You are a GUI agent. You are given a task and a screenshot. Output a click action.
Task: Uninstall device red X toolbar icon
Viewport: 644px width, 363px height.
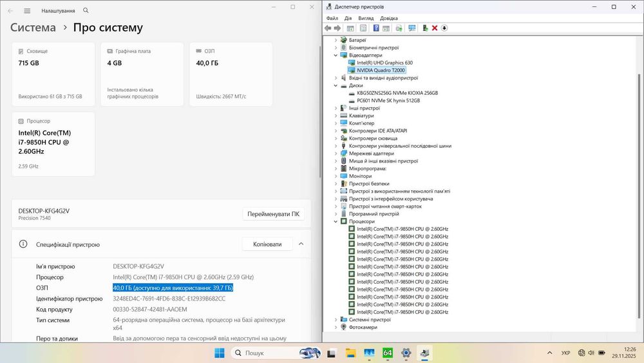tap(435, 28)
